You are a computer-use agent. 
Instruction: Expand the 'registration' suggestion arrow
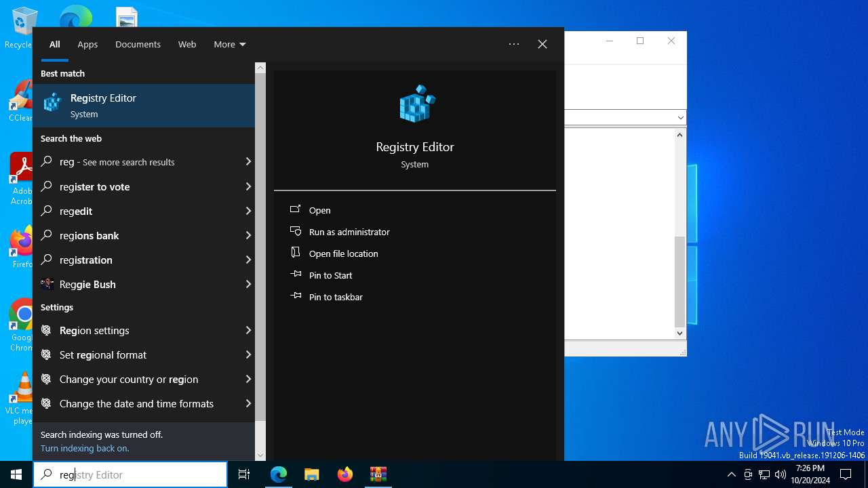[x=248, y=260]
